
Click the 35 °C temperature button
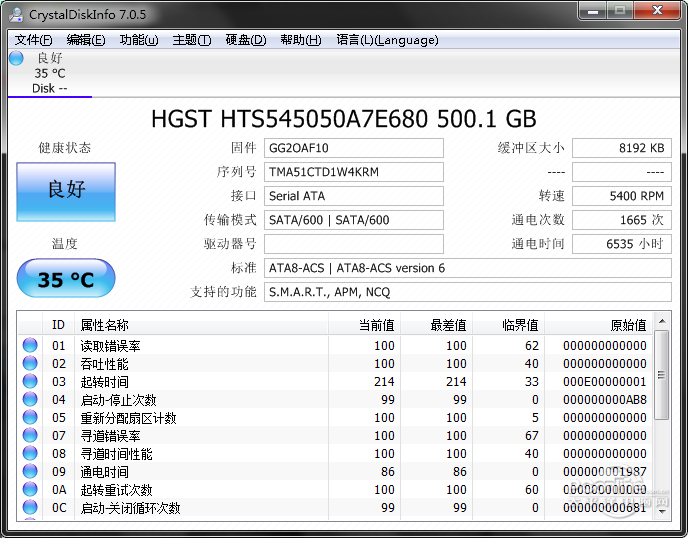(66, 279)
